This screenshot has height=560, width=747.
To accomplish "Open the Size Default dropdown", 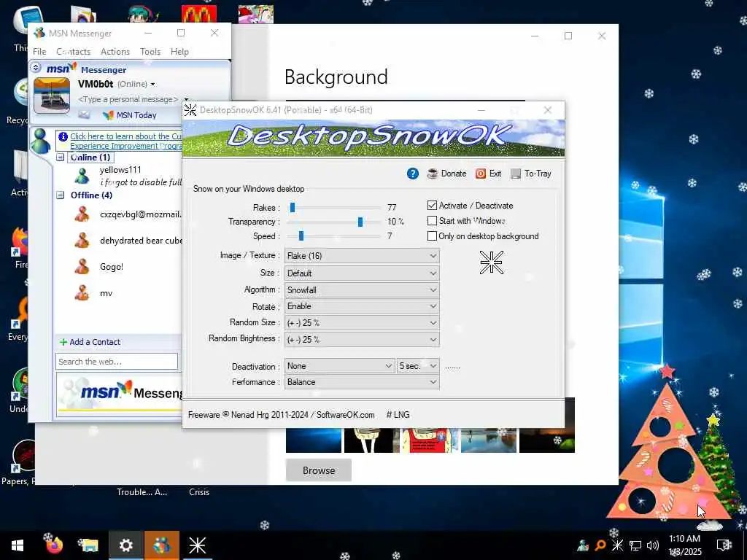I will pos(362,273).
